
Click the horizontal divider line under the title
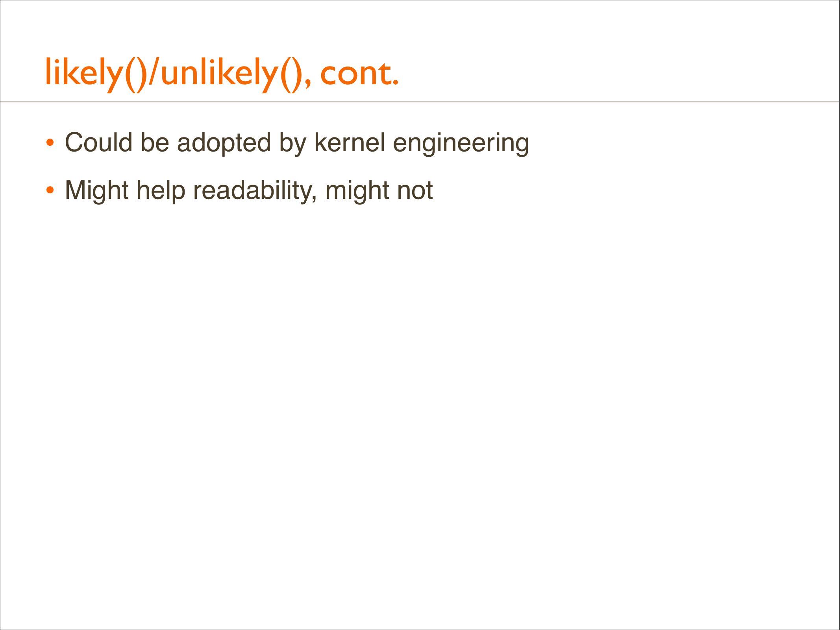(x=420, y=102)
